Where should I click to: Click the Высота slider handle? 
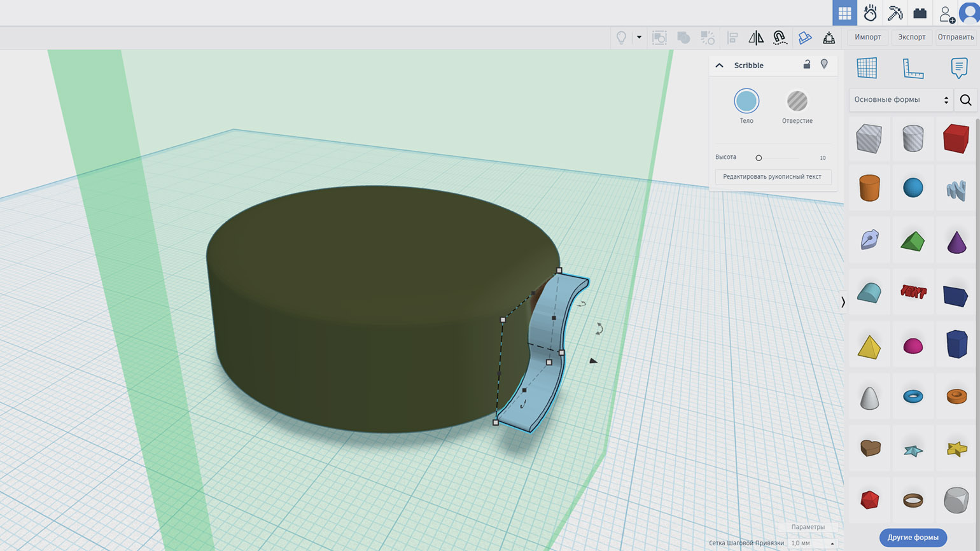tap(759, 158)
